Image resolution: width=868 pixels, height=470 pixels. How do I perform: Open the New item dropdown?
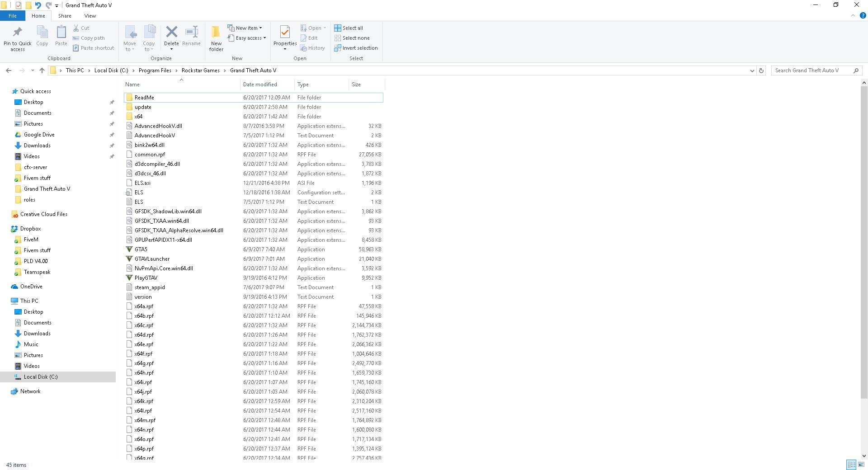click(245, 28)
